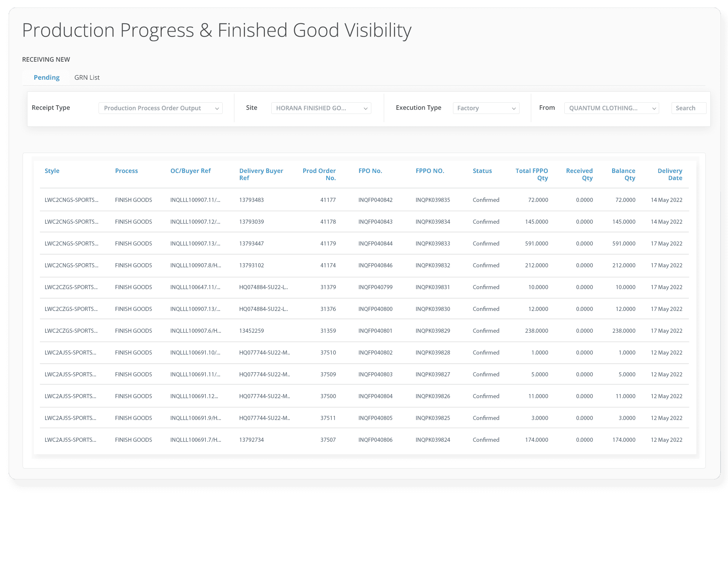Image resolution: width=728 pixels, height=564 pixels.
Task: Click FPPO number INQPK039827
Action: (433, 374)
